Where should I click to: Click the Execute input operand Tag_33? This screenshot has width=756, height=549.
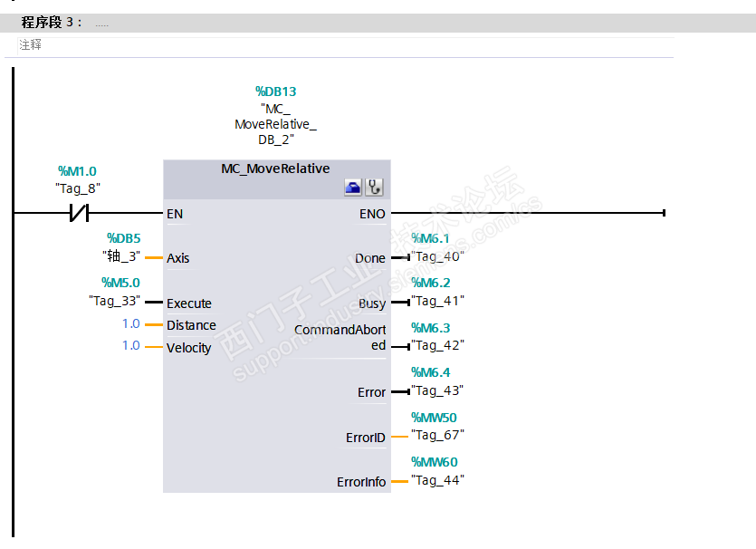click(114, 301)
